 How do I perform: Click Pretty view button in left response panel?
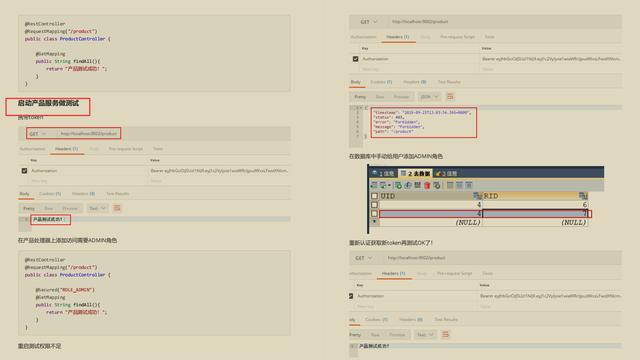(29, 208)
